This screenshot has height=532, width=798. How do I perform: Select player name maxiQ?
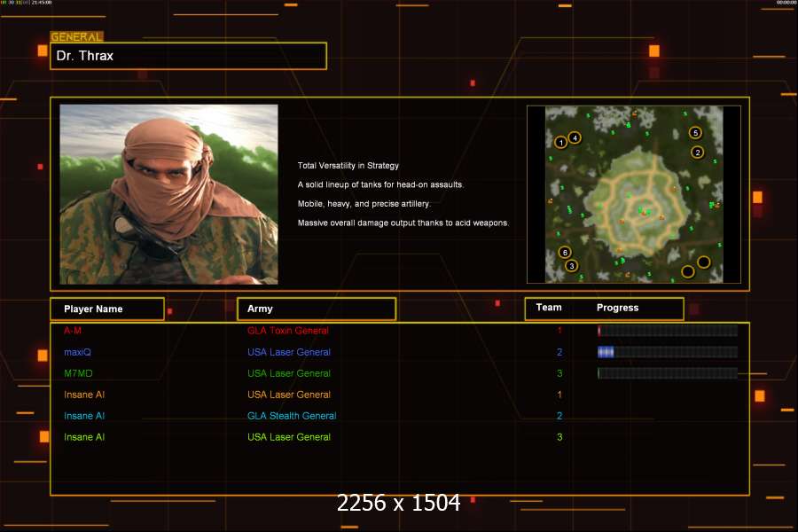coord(77,352)
